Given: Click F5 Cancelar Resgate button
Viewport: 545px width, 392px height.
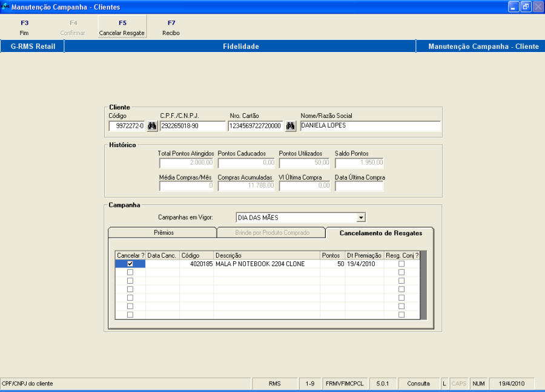Looking at the screenshot, I should [x=122, y=27].
